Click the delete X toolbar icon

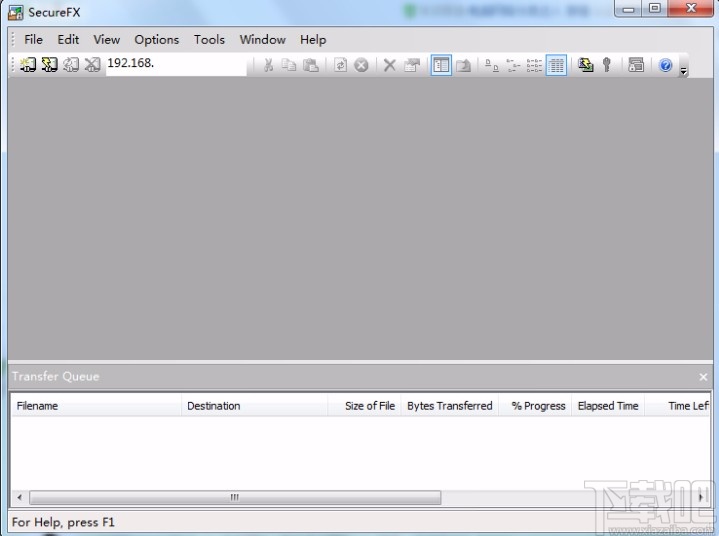click(x=390, y=65)
